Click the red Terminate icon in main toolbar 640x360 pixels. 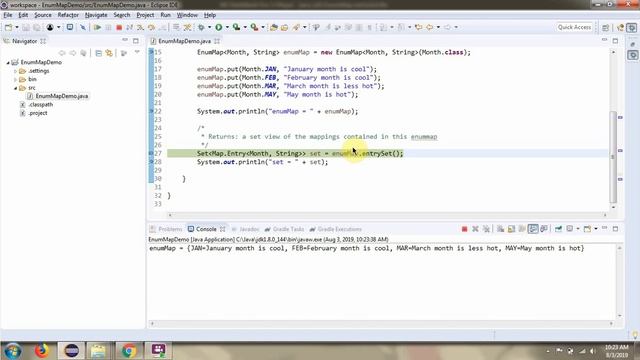[119, 27]
